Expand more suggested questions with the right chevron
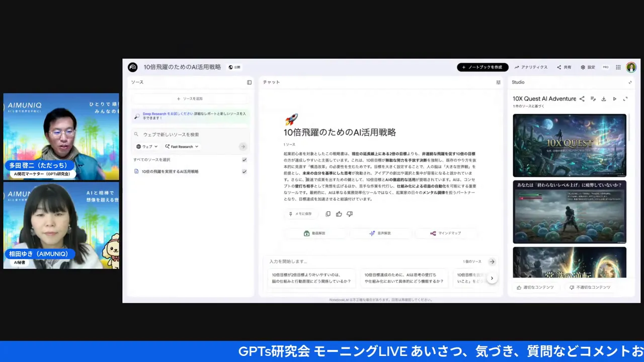The height and width of the screenshot is (362, 644). pos(492,278)
